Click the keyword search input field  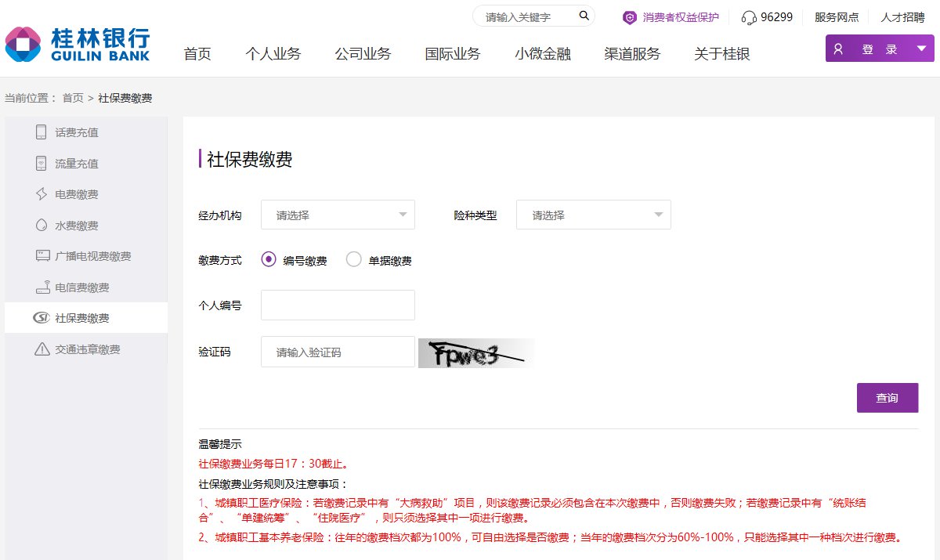click(526, 16)
